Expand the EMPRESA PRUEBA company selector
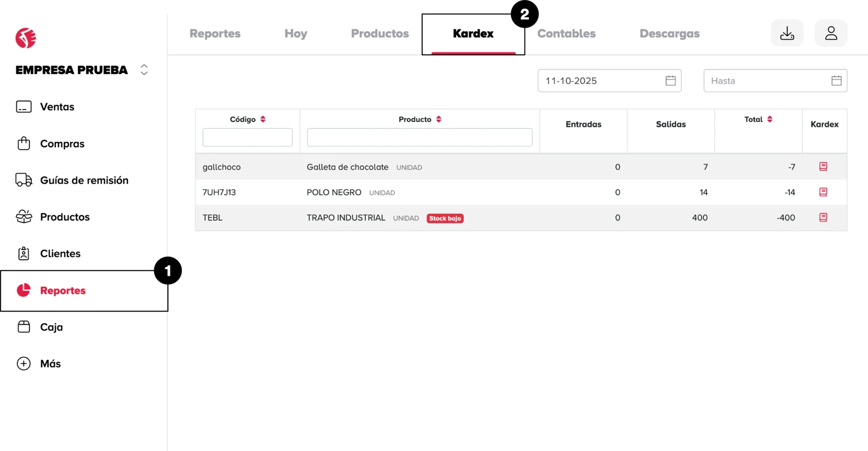Screen dimensions: 868x451 pyautogui.click(x=144, y=70)
